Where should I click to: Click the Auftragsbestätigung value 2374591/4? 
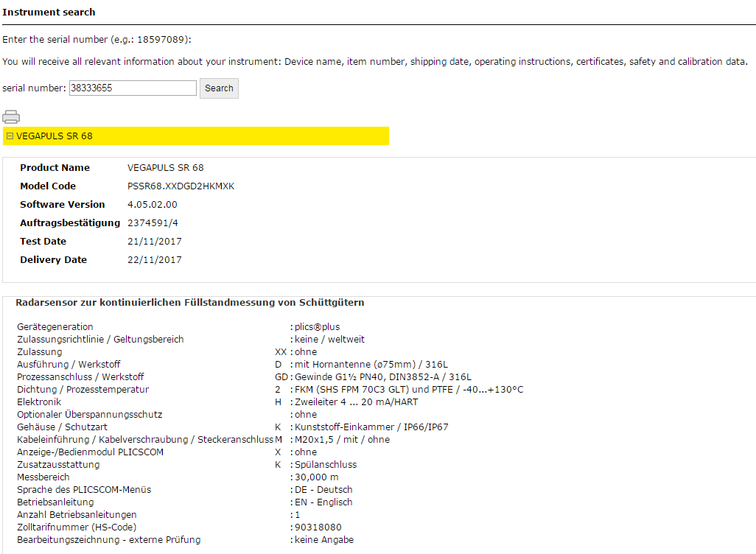153,222
